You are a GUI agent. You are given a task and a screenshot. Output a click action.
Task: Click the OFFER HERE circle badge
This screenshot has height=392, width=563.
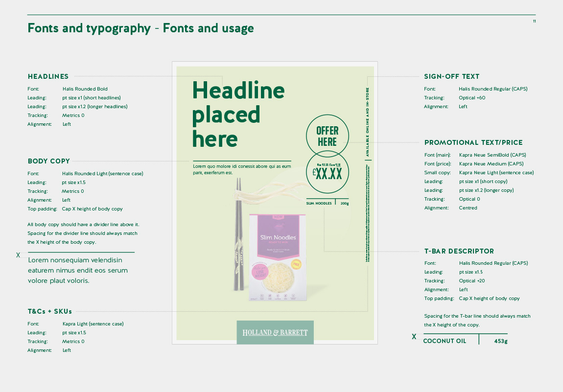click(327, 137)
